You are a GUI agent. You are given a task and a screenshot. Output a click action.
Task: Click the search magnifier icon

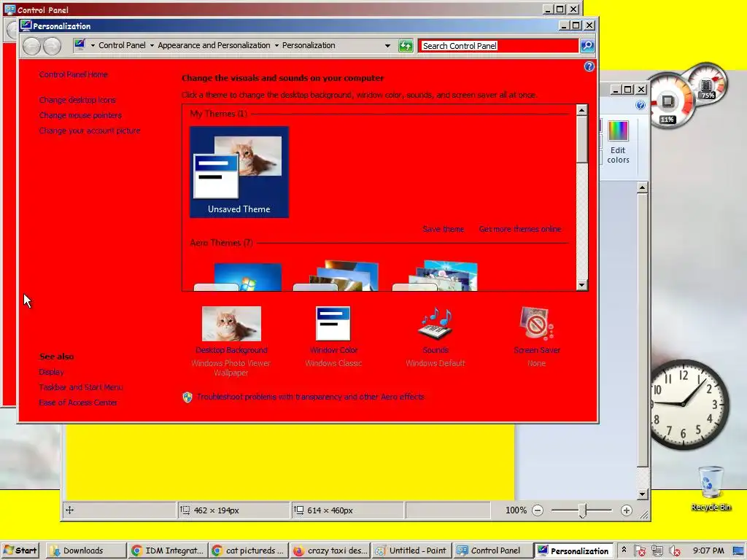pyautogui.click(x=587, y=46)
